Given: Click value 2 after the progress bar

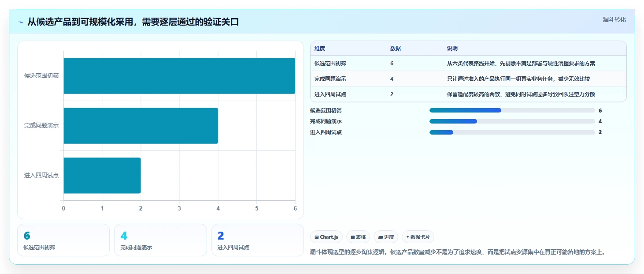Looking at the screenshot, I should tap(600, 132).
